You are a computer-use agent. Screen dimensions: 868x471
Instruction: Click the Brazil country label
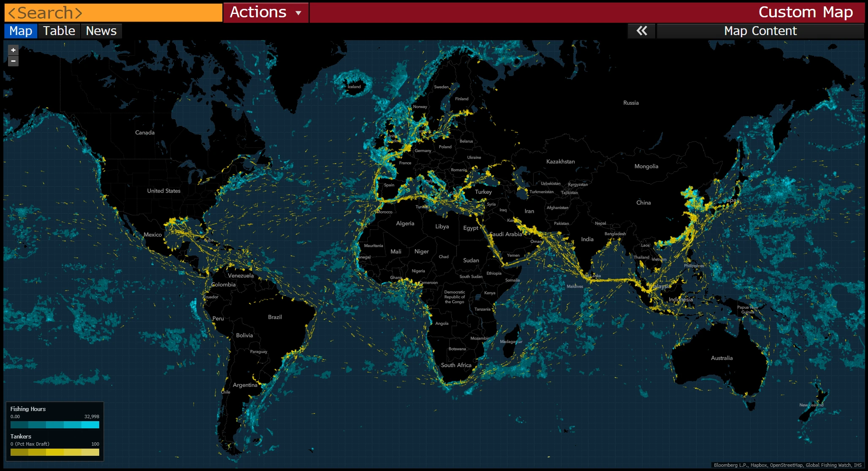pyautogui.click(x=275, y=317)
